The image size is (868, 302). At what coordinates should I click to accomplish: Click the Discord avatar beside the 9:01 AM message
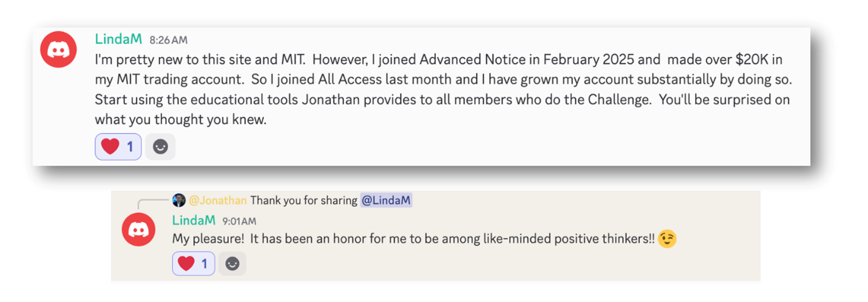click(140, 228)
